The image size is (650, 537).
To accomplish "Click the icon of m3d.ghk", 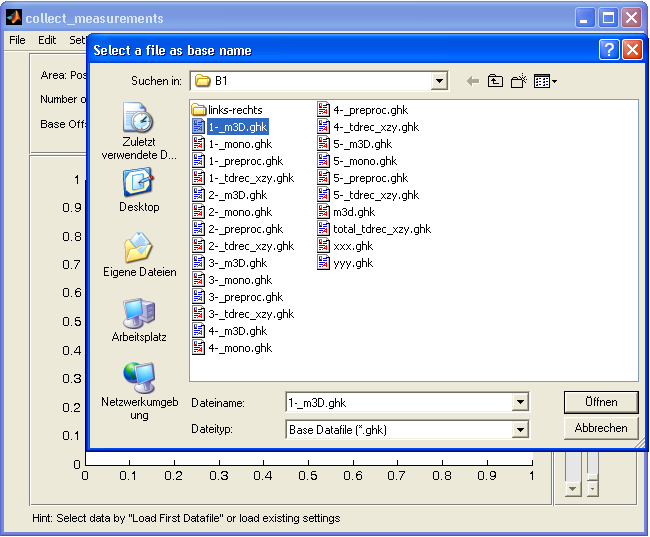I will pyautogui.click(x=324, y=212).
